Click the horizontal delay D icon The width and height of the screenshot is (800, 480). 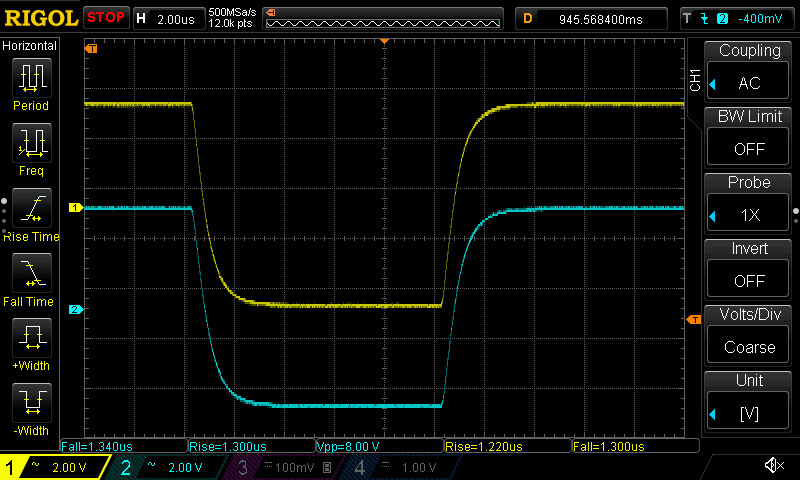528,19
